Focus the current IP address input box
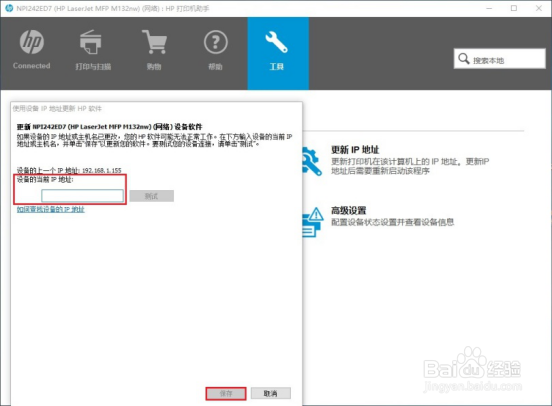 coord(82,196)
